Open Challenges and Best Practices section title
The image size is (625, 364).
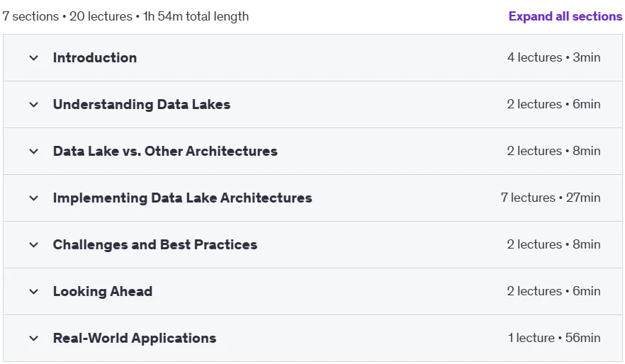[155, 244]
